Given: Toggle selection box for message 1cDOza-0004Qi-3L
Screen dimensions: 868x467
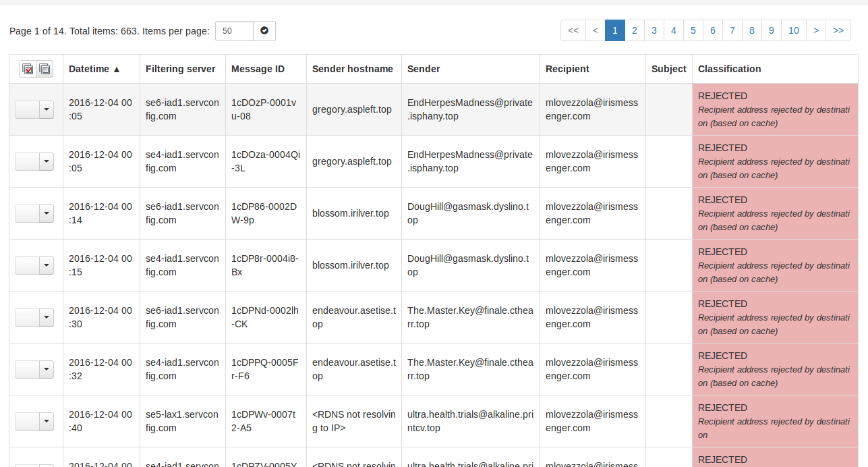Looking at the screenshot, I should [x=27, y=162].
